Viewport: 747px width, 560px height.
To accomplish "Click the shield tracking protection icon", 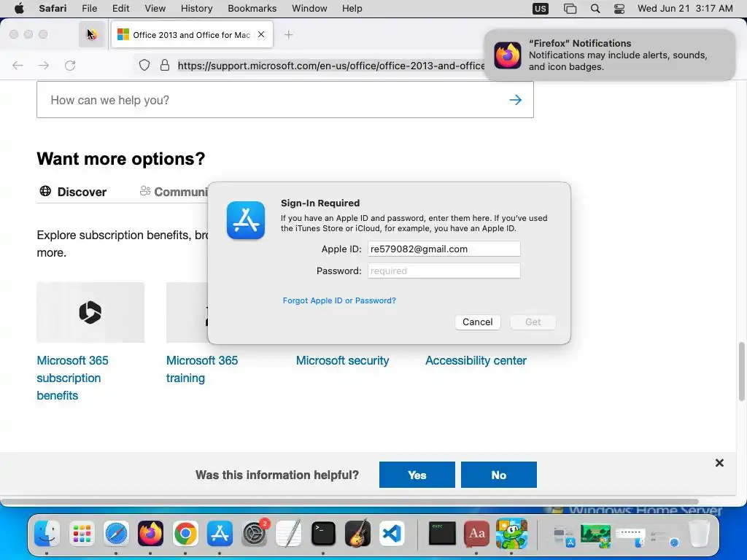I will (x=144, y=65).
